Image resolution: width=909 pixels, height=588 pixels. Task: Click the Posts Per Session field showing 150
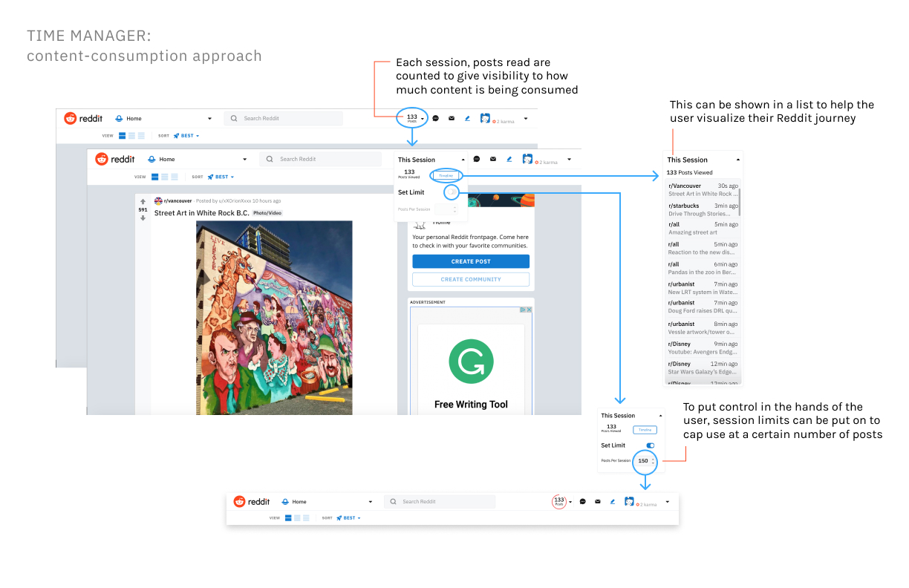(x=643, y=461)
